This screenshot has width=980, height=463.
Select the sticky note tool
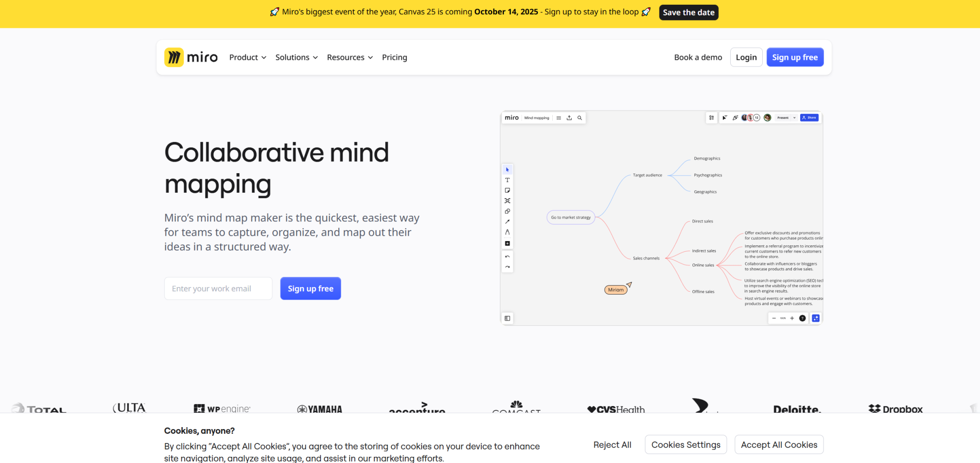tap(507, 190)
